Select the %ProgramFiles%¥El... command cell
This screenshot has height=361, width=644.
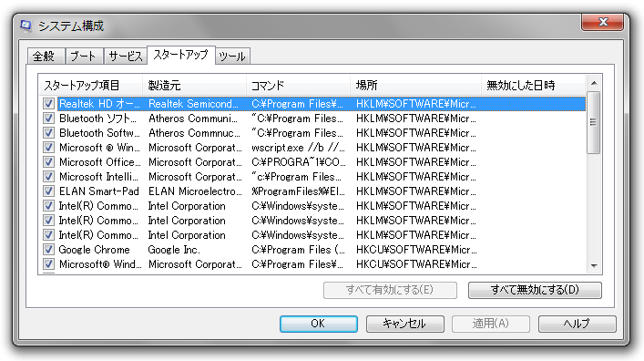tap(298, 191)
